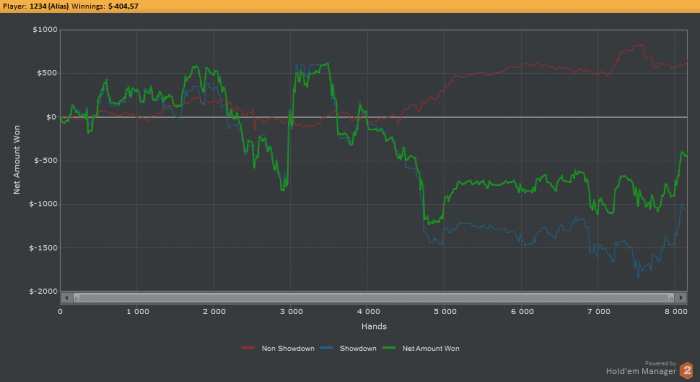The width and height of the screenshot is (700, 382).
Task: Click the 5 000 x-axis tick label
Action: (x=445, y=311)
